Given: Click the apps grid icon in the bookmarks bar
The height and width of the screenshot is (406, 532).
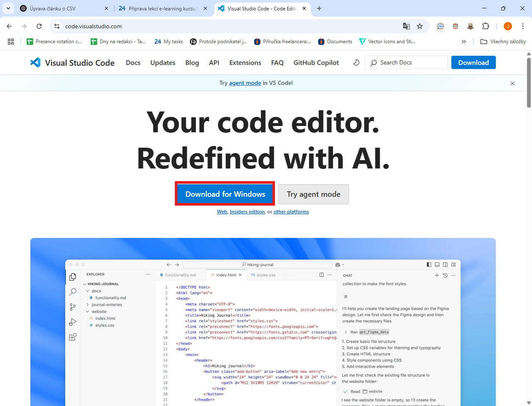Looking at the screenshot, I should click(x=11, y=42).
